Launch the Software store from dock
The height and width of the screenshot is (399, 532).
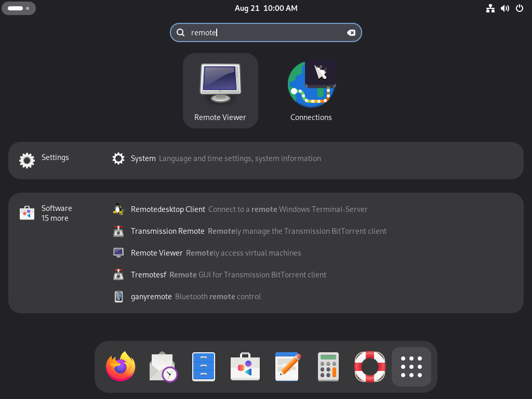click(245, 367)
